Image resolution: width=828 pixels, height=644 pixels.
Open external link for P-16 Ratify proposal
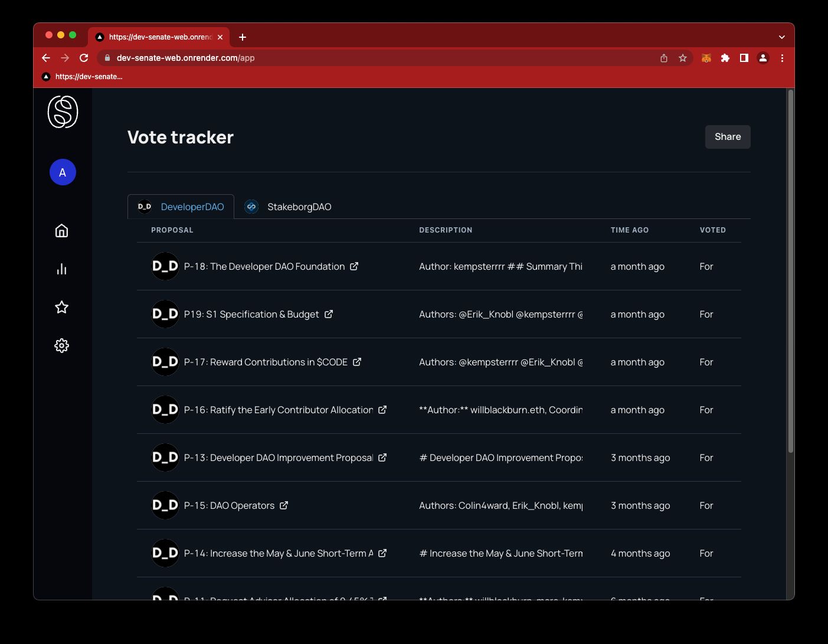(x=382, y=410)
